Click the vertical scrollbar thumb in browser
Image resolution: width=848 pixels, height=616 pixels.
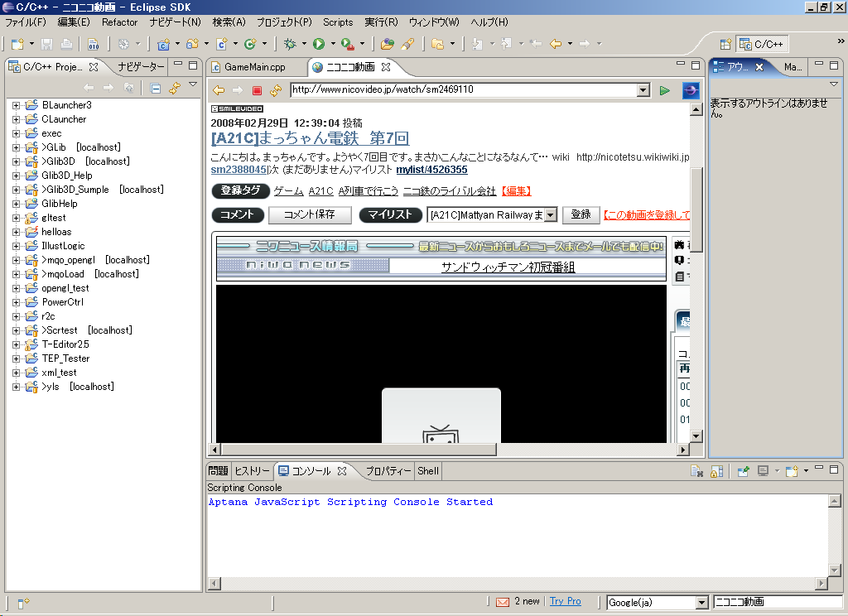tap(696, 209)
